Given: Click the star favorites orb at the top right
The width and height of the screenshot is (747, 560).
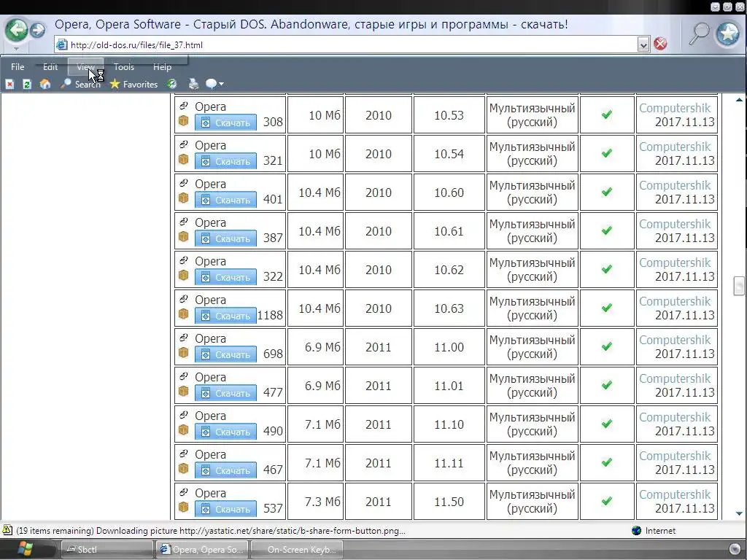Looking at the screenshot, I should pyautogui.click(x=729, y=34).
